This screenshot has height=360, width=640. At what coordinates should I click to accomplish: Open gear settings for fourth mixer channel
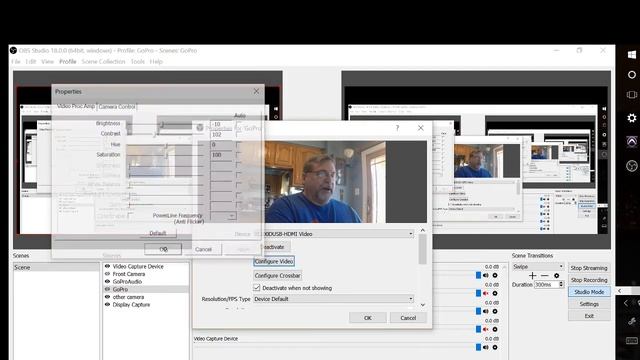pos(495,329)
